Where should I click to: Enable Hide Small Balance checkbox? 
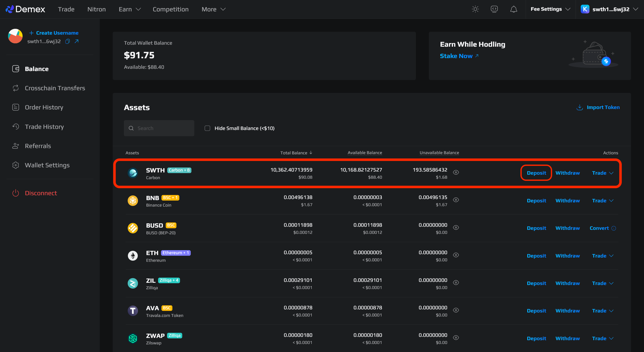[x=207, y=128]
